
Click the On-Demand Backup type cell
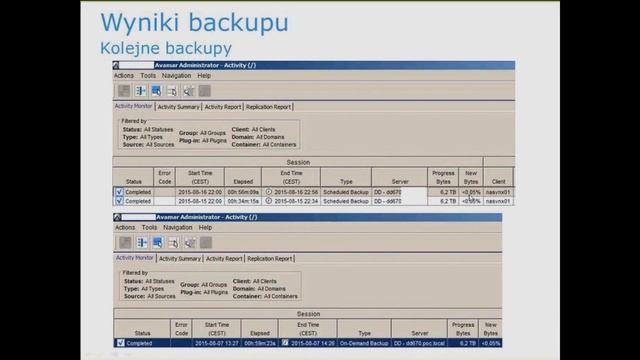(364, 343)
